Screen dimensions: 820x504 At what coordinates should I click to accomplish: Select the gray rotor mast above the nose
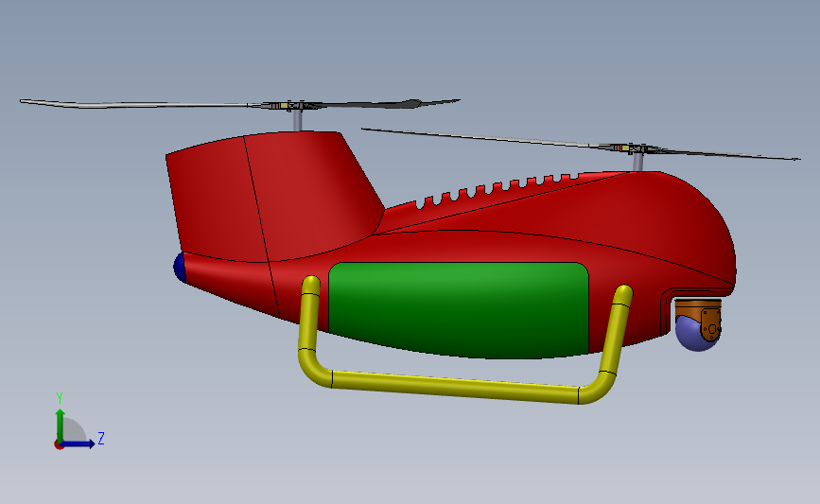(638, 163)
